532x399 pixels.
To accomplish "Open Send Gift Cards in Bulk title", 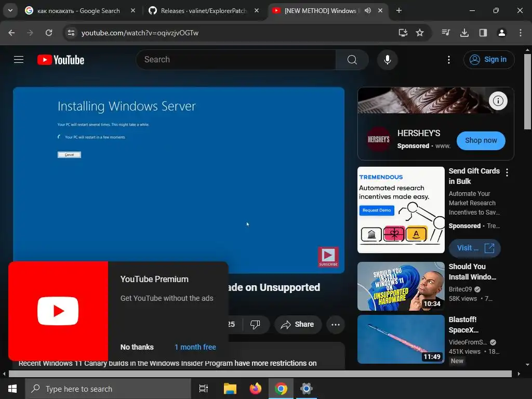I will click(474, 176).
